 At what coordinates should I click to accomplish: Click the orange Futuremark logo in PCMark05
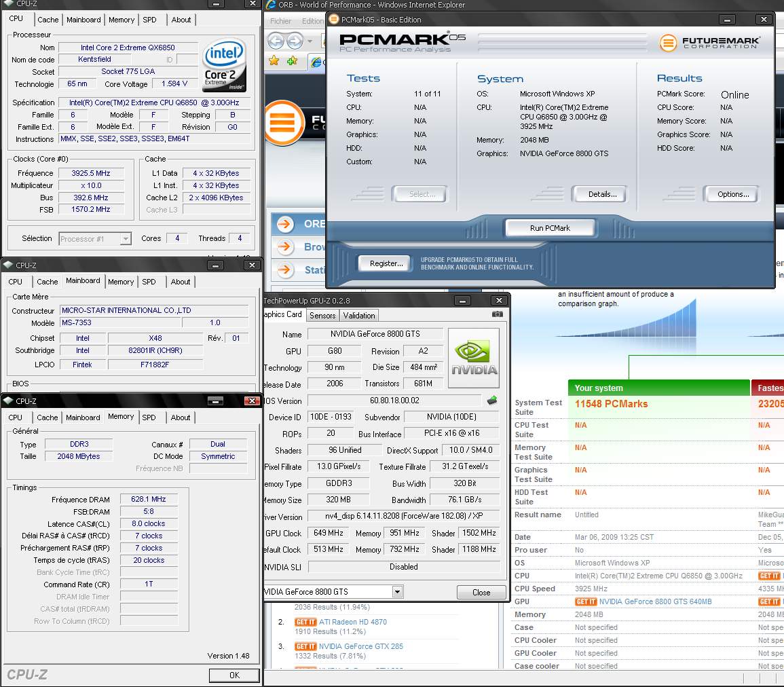click(668, 43)
